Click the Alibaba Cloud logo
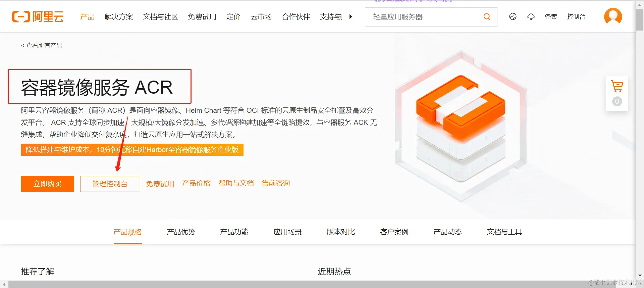 [x=38, y=16]
